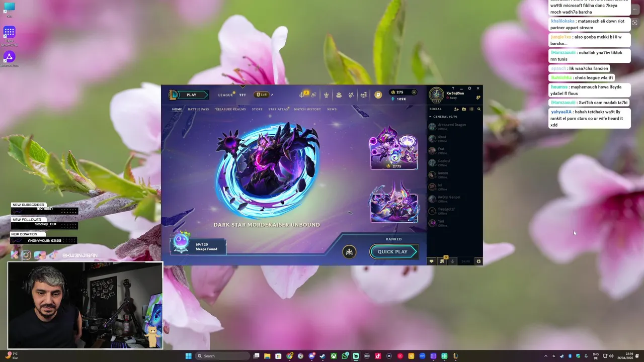This screenshot has height=362, width=644.
Task: Click the gold Prime rewards circle icon
Action: [x=378, y=95]
